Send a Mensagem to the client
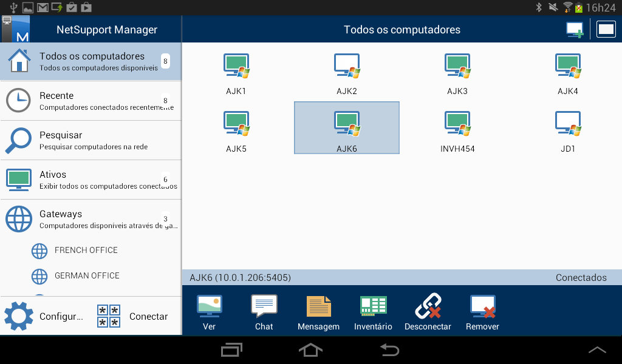The width and height of the screenshot is (622, 364). point(318,312)
